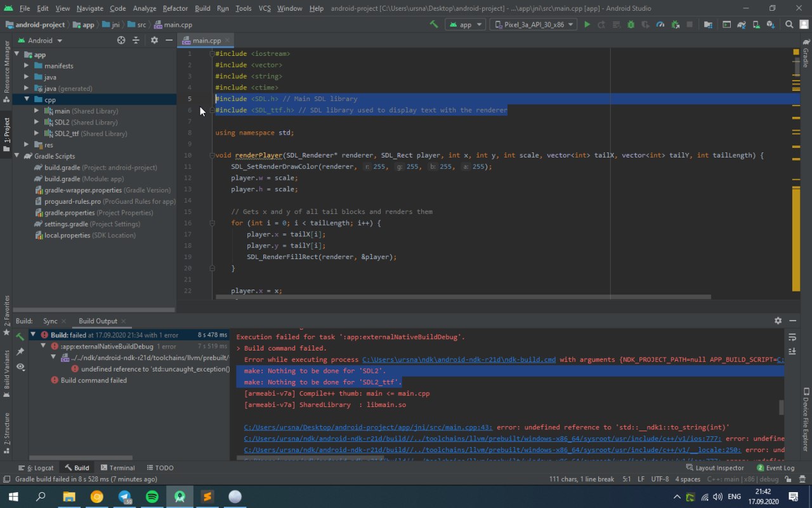
Task: Click Attach Debugger to Android Process icon
Action: (675, 24)
